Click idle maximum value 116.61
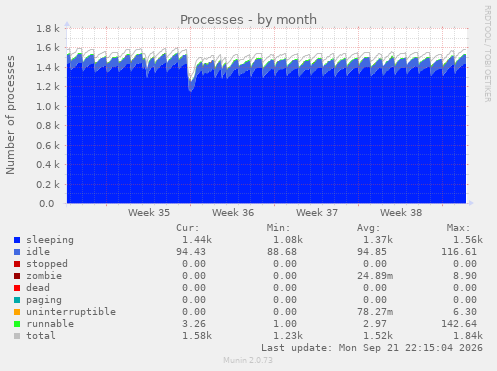 459,252
